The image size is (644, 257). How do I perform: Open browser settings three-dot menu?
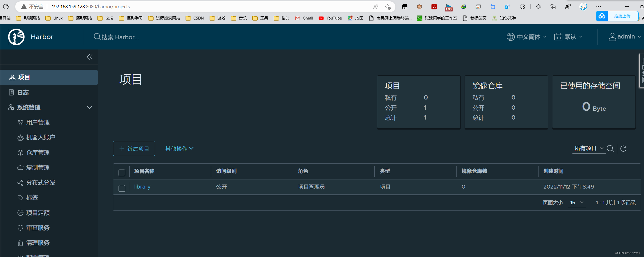[x=599, y=7]
